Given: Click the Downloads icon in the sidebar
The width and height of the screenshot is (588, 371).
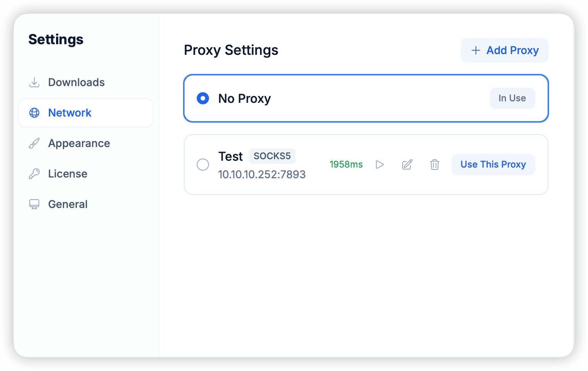Looking at the screenshot, I should pos(34,82).
